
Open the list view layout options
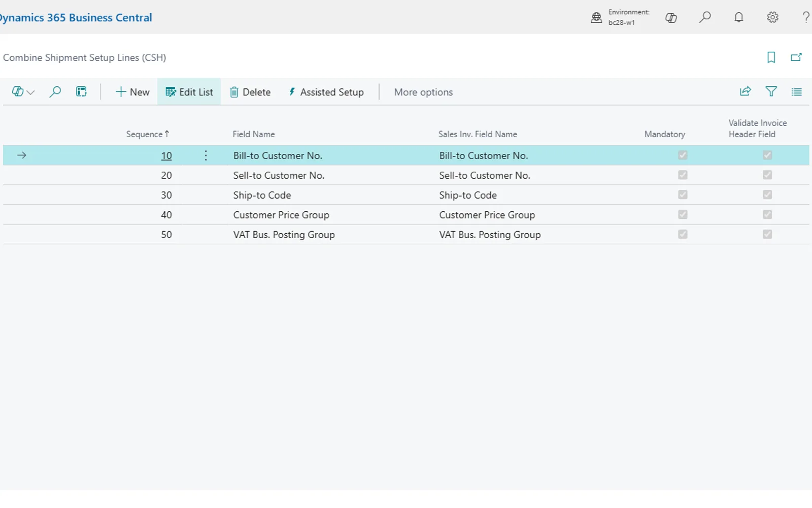coord(796,92)
